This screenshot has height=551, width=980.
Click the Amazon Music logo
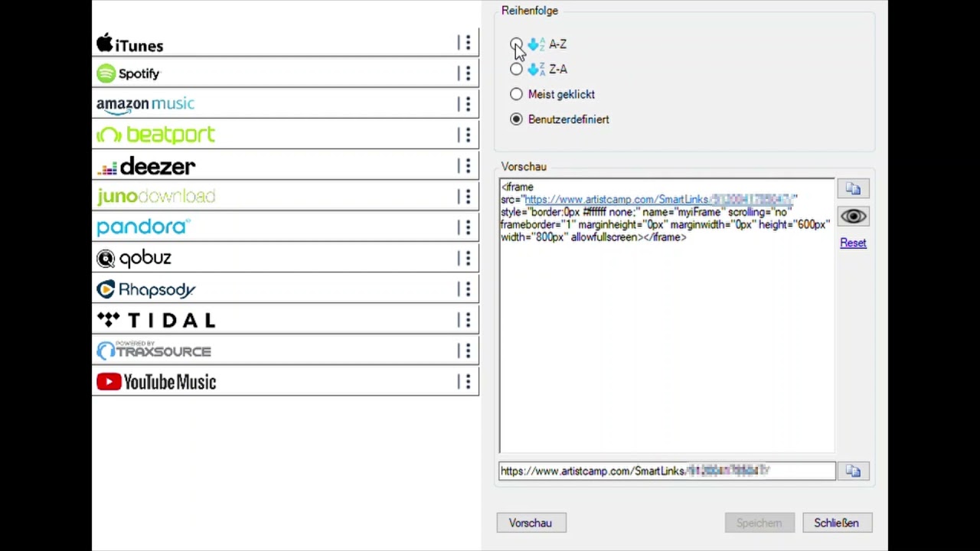click(x=145, y=103)
